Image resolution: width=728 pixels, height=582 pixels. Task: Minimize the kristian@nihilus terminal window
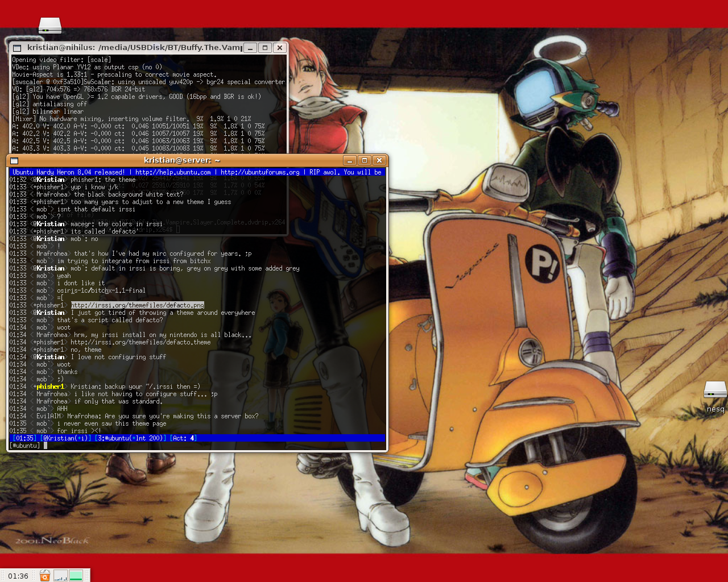(x=250, y=48)
